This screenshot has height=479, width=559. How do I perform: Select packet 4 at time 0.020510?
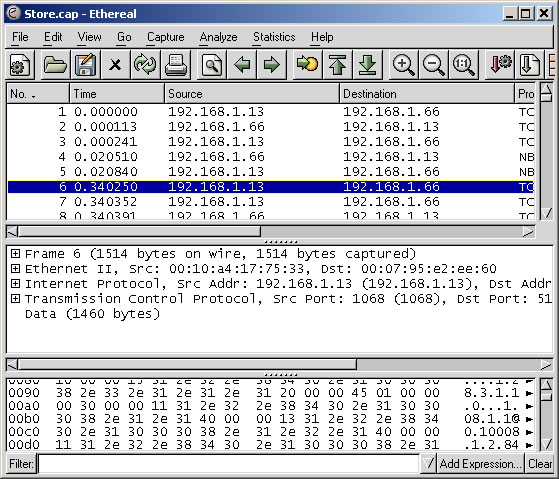(271, 157)
